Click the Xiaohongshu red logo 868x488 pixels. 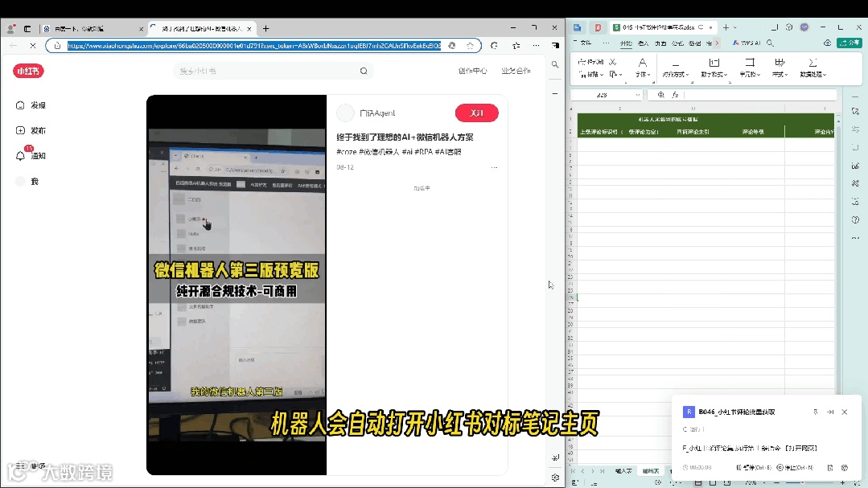point(28,71)
